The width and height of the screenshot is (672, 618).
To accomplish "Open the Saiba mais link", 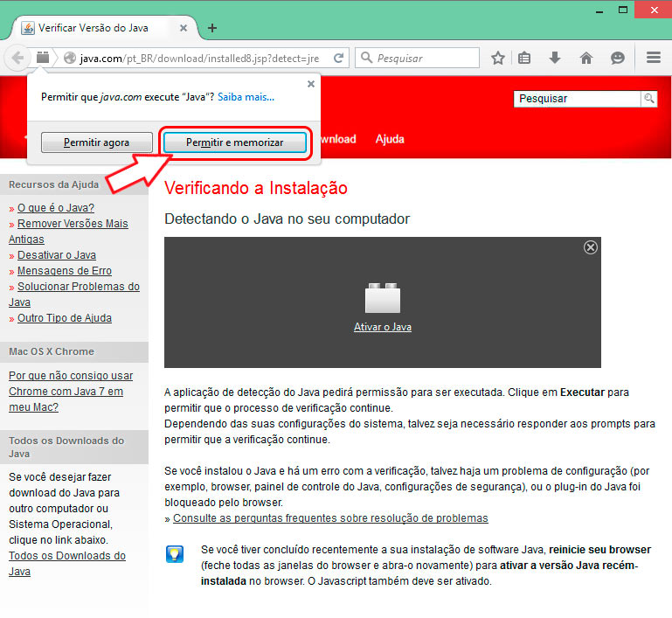I will pos(246,97).
